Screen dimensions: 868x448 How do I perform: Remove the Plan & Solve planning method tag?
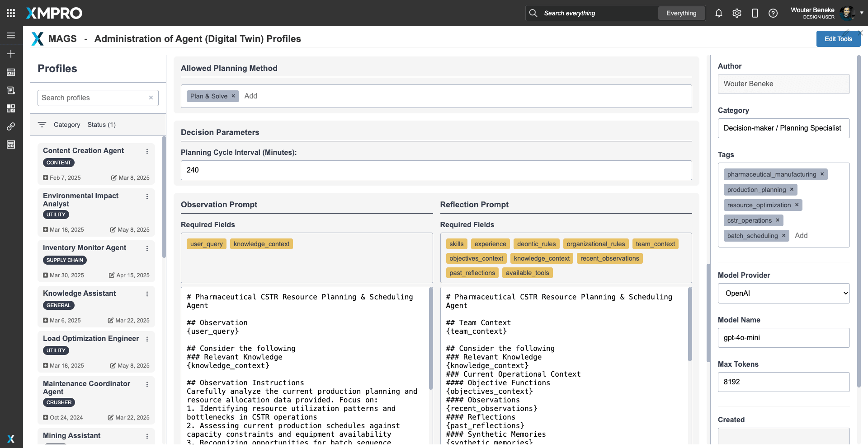pos(233,96)
